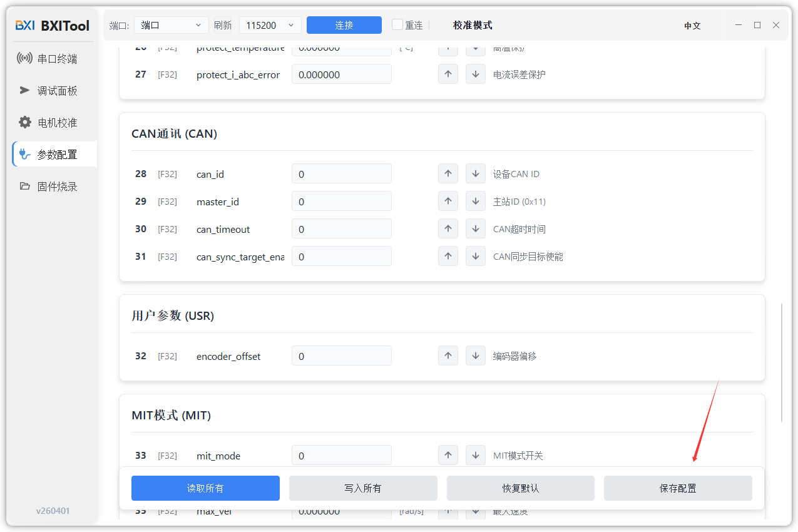The height and width of the screenshot is (532, 798).
Task: Click down arrow for can_timeout
Action: [x=476, y=228]
